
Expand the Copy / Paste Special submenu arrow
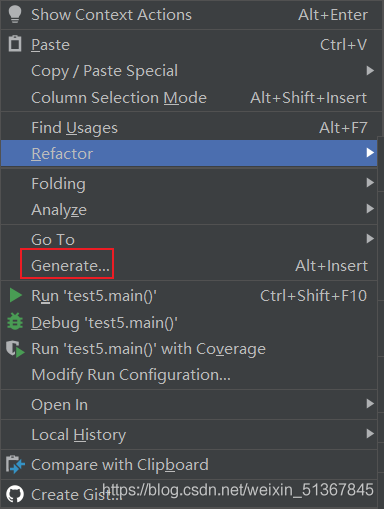(370, 71)
